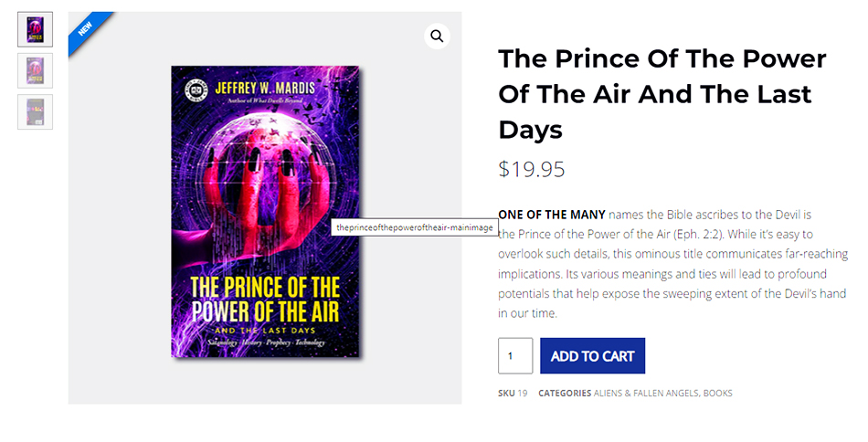Open the Books category link
This screenshot has height=442, width=868.
pos(717,394)
